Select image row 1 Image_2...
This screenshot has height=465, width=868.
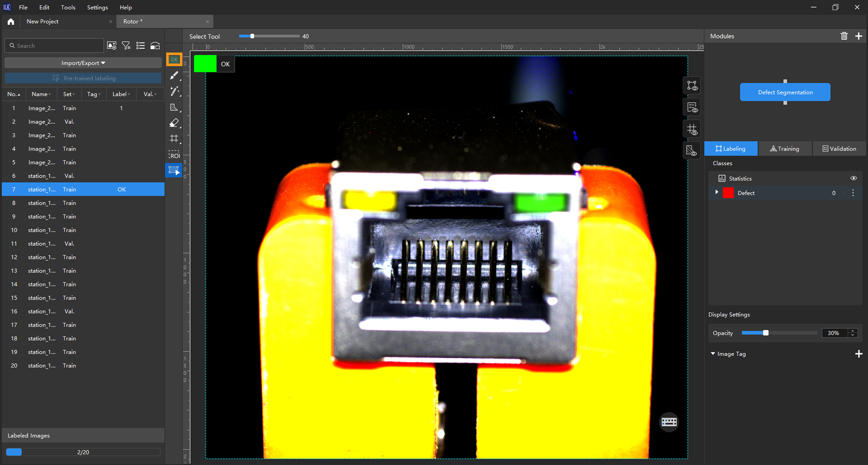tap(83, 108)
